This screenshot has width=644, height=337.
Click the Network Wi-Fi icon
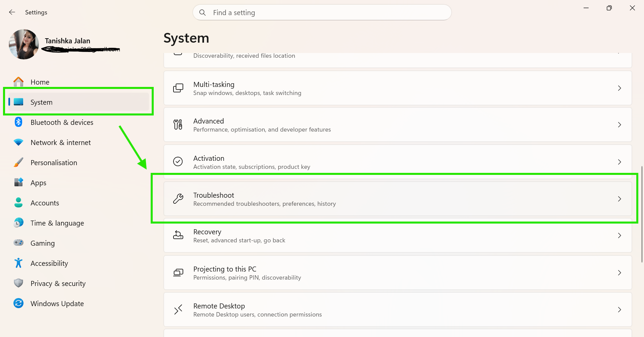coord(18,142)
